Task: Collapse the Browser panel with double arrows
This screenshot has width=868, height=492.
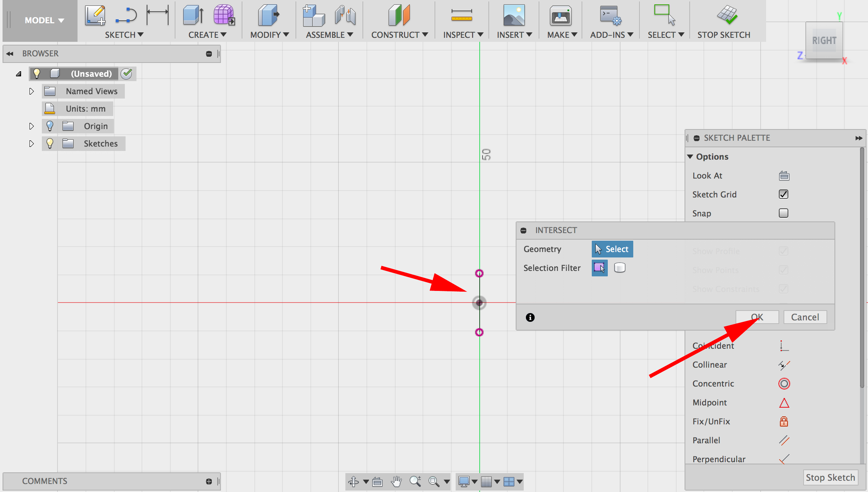Action: tap(10, 54)
